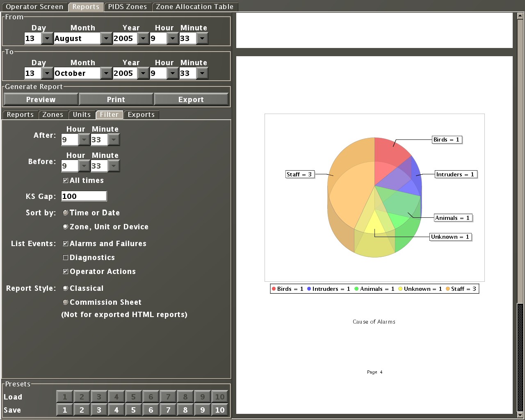This screenshot has width=525, height=420.
Task: Expand the From Year dropdown
Action: [143, 39]
